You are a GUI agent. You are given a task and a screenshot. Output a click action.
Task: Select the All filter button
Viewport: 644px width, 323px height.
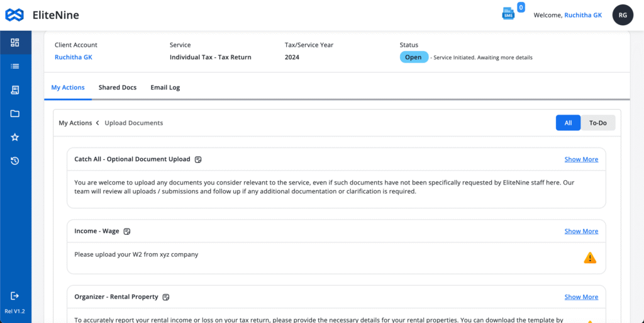tap(568, 123)
